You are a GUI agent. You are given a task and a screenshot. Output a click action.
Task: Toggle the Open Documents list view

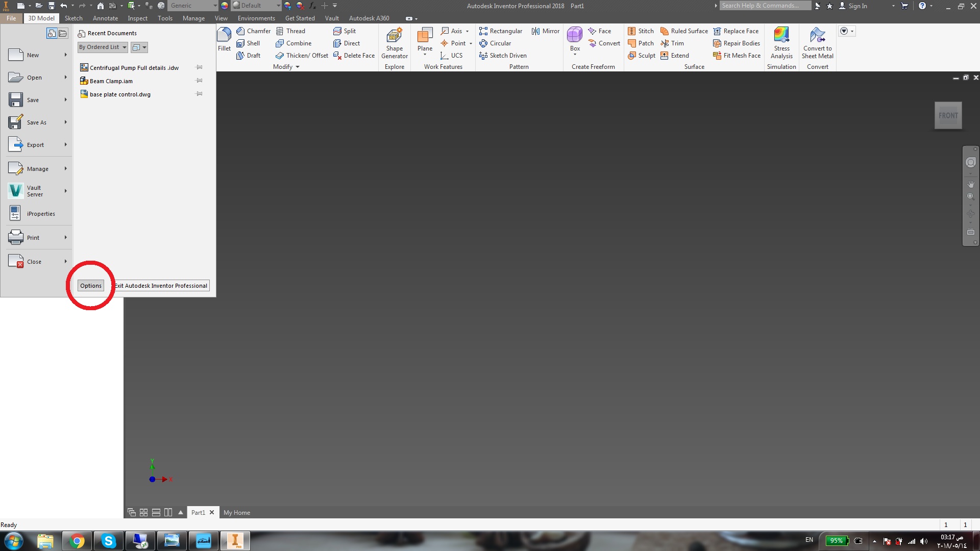click(63, 34)
